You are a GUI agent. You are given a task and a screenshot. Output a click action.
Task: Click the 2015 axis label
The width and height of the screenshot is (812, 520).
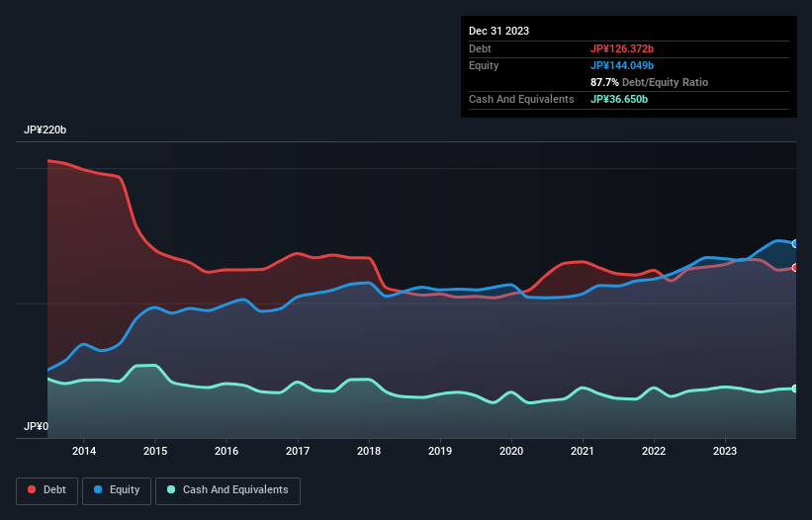click(x=155, y=451)
